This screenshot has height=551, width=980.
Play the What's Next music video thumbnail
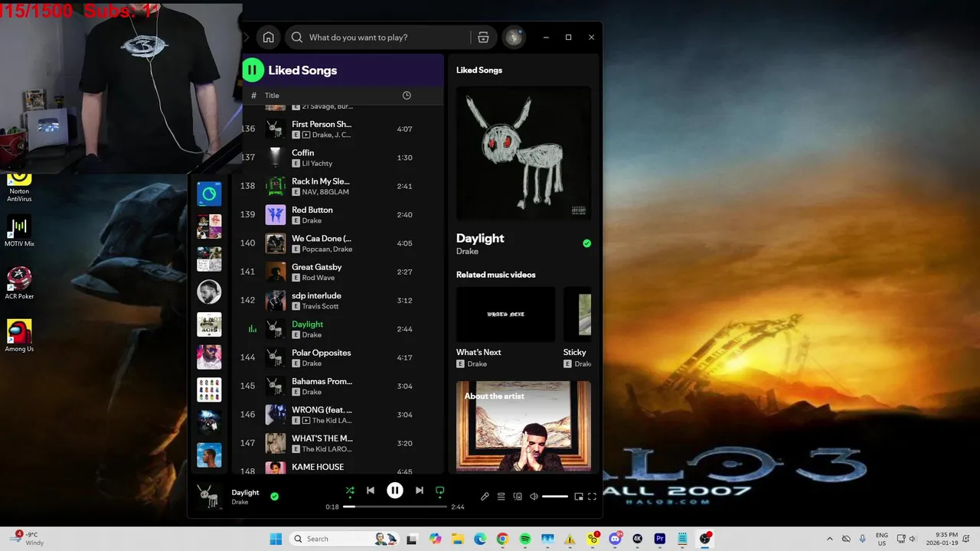(x=505, y=315)
